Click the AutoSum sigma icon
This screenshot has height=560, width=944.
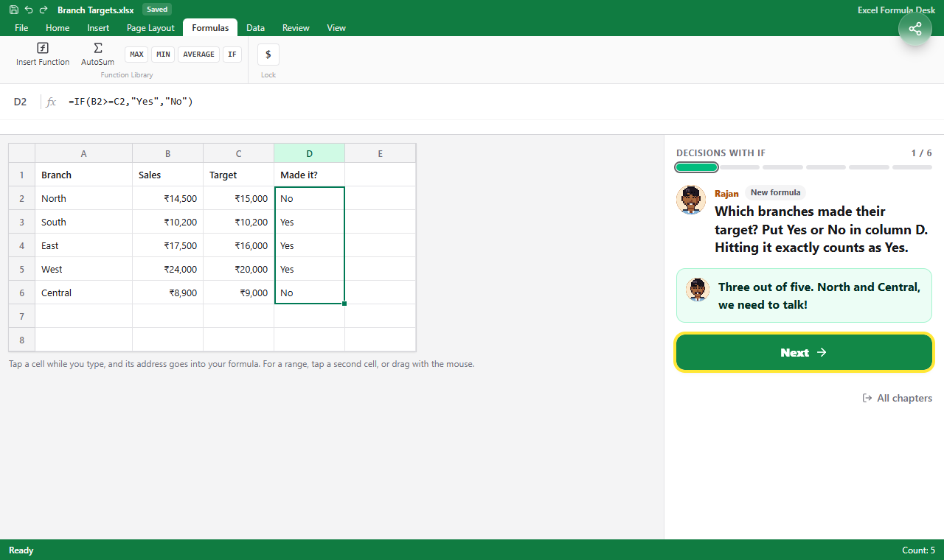[97, 48]
